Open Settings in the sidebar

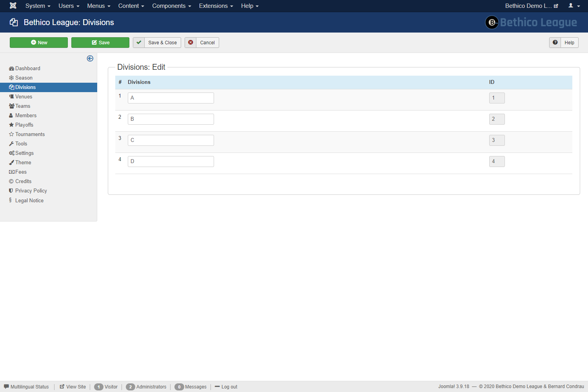(x=24, y=153)
